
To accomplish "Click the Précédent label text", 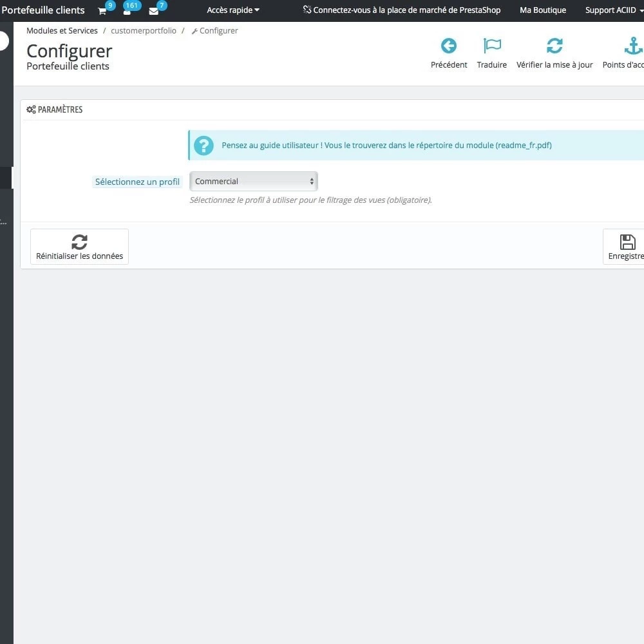I will click(448, 65).
